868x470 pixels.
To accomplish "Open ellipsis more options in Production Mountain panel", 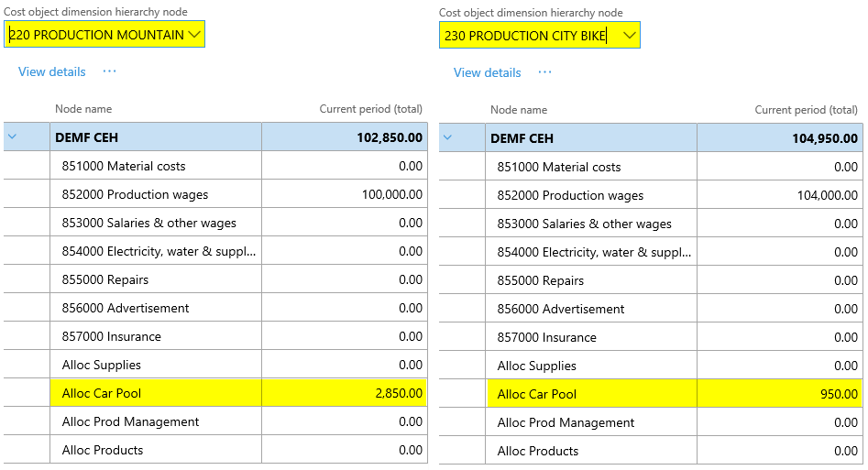I will click(109, 71).
